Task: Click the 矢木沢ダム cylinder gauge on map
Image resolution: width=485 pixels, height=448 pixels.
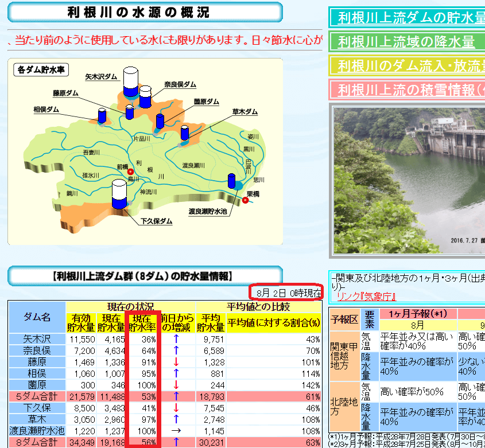Action: point(130,82)
